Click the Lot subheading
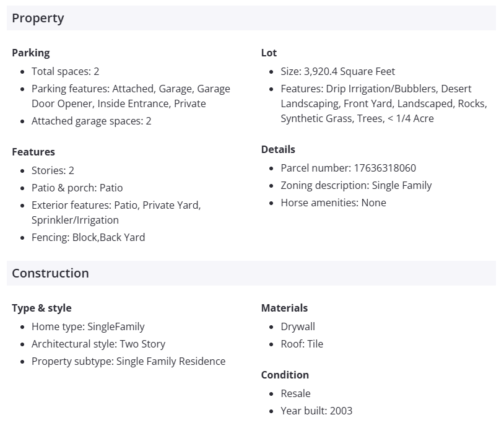504x433 pixels. point(269,53)
